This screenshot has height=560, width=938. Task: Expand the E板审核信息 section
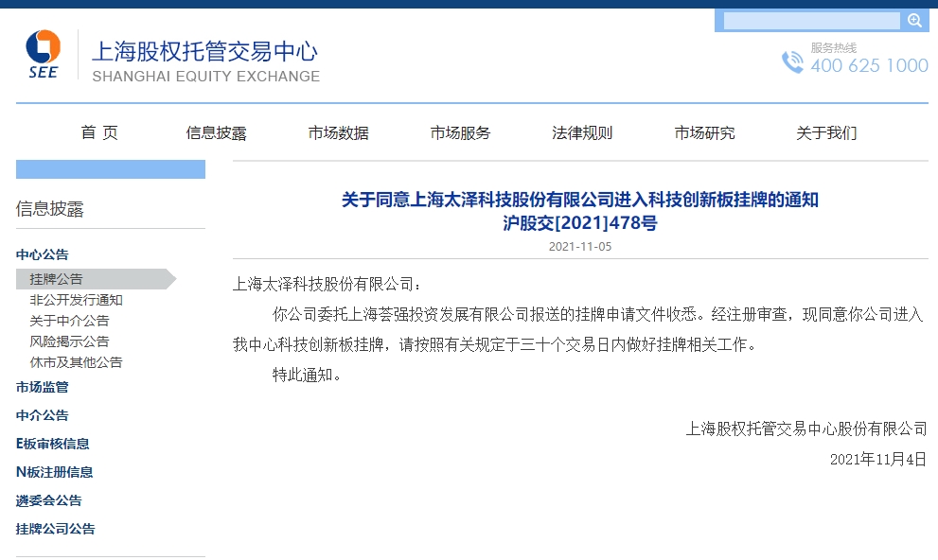[x=53, y=444]
